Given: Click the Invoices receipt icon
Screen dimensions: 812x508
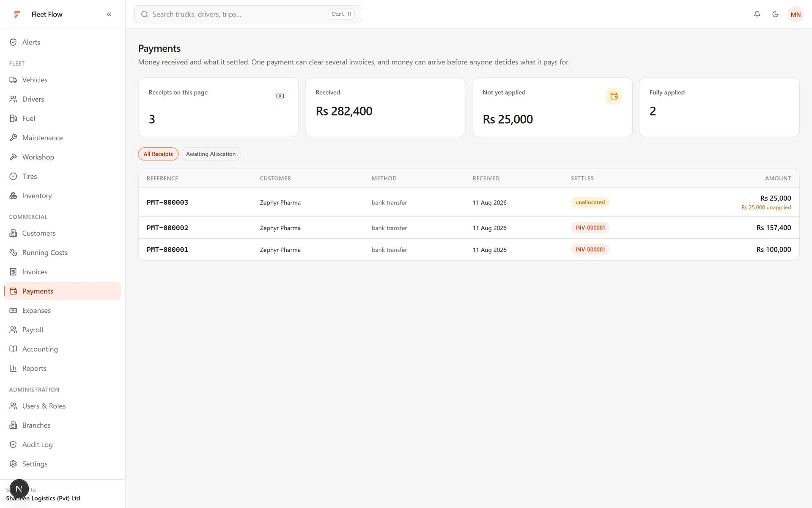Looking at the screenshot, I should (13, 272).
